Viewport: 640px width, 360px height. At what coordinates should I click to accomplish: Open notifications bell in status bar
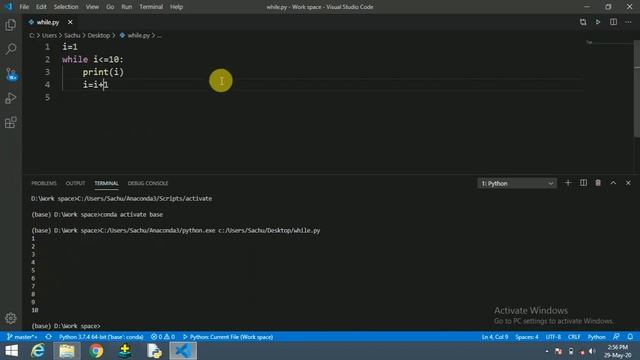[630, 337]
